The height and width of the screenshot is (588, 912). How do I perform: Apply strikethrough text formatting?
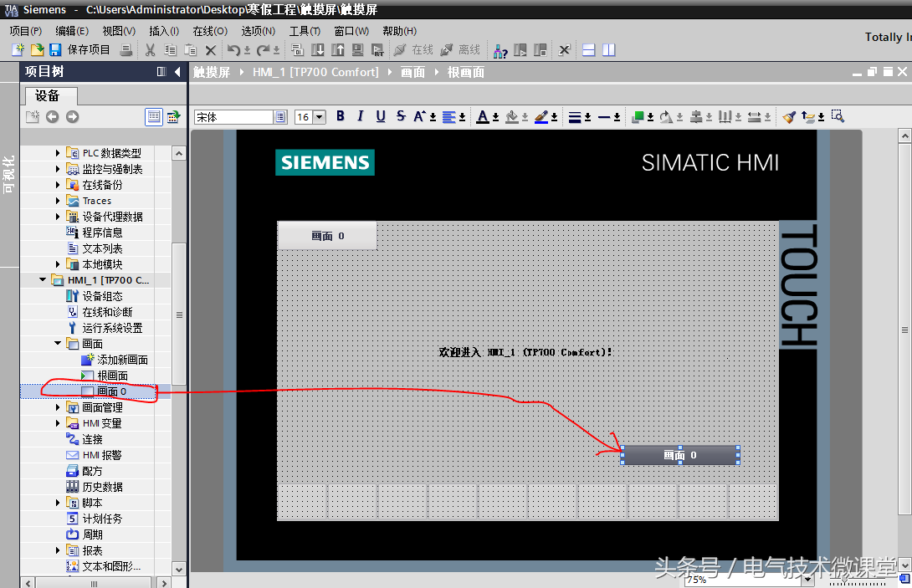coord(401,116)
